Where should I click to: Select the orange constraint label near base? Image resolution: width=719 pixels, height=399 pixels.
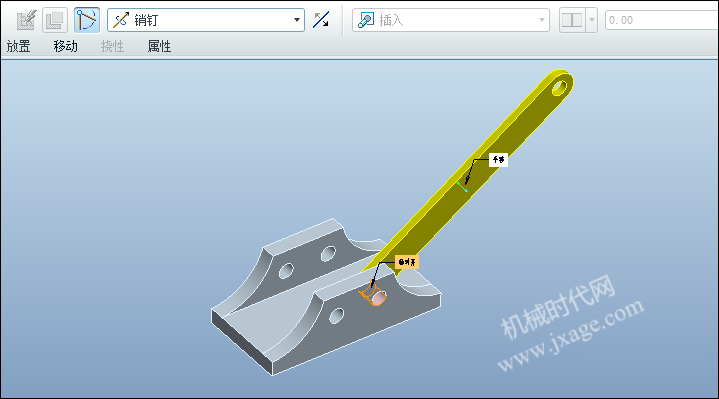click(x=407, y=262)
